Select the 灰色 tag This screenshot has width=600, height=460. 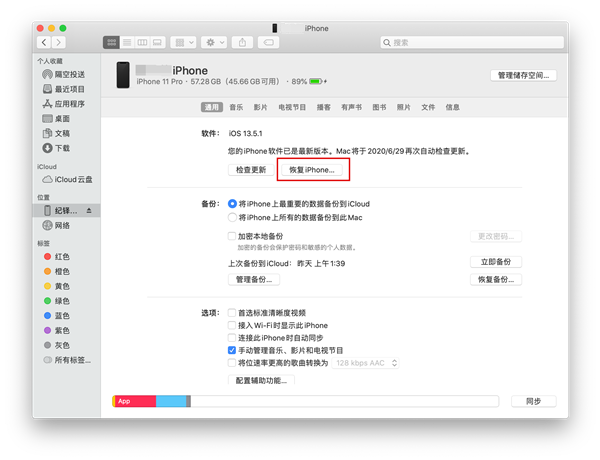coord(57,345)
